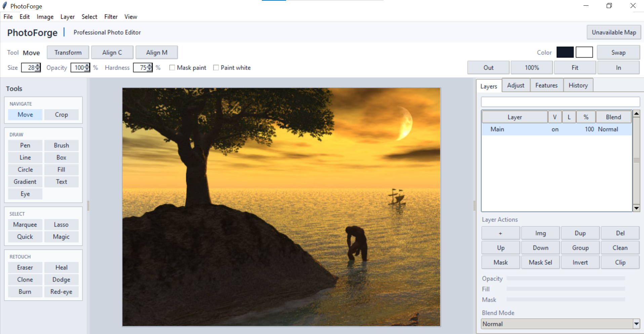Click the layer list scroll down arrow
The image size is (644, 334).
636,208
